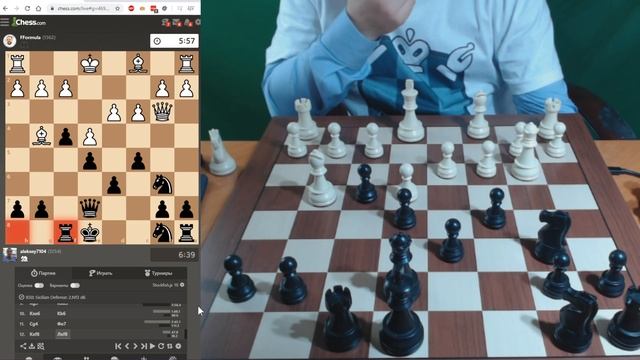The width and height of the screenshot is (640, 360).
Task: Open the game analysis explorer icon
Action: 41,346
